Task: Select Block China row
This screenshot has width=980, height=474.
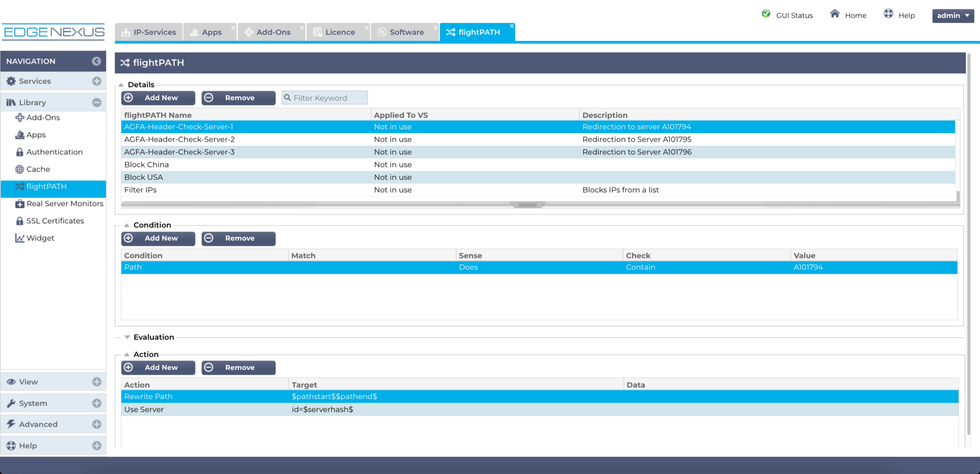Action: click(538, 165)
